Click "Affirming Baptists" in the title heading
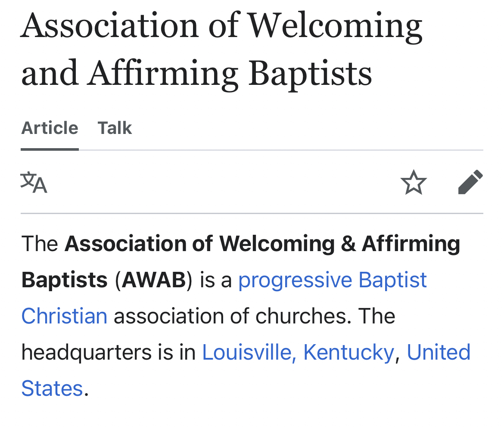Image resolution: width=504 pixels, height=432 pixels. pyautogui.click(x=230, y=73)
